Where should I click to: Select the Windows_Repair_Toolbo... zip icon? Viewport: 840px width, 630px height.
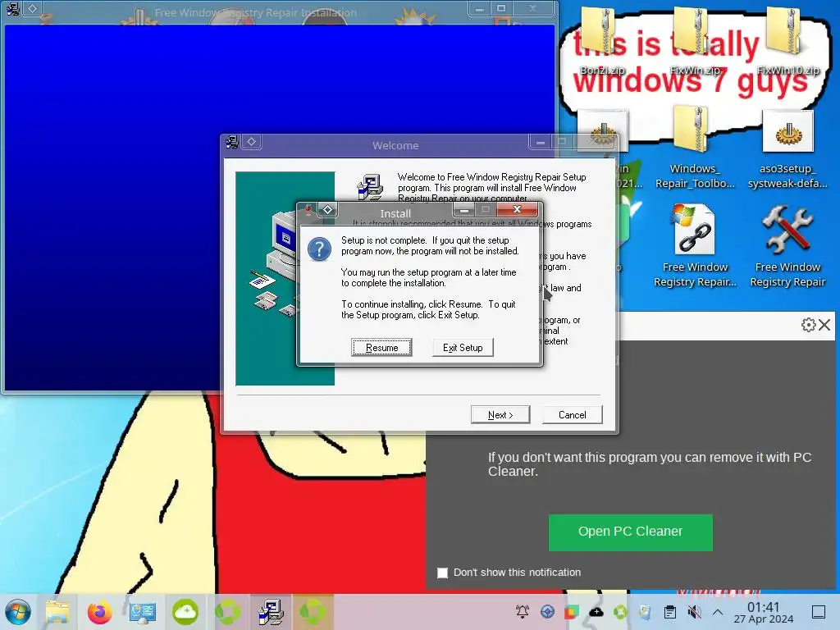[x=695, y=148]
